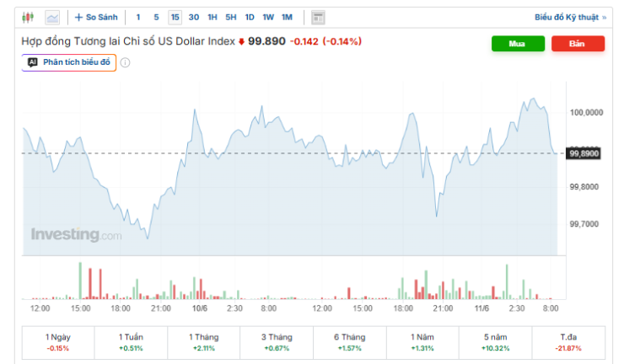Click the 99,8000 axis price label
The image size is (624, 364).
point(584,187)
